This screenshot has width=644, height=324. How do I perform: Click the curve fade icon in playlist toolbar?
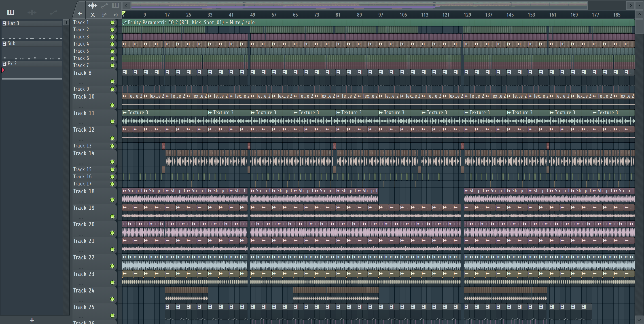point(104,15)
